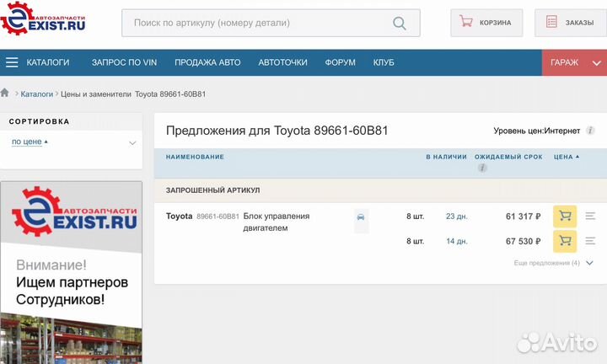Open Запрос по VIN menu item
The width and height of the screenshot is (607, 364).
(124, 62)
